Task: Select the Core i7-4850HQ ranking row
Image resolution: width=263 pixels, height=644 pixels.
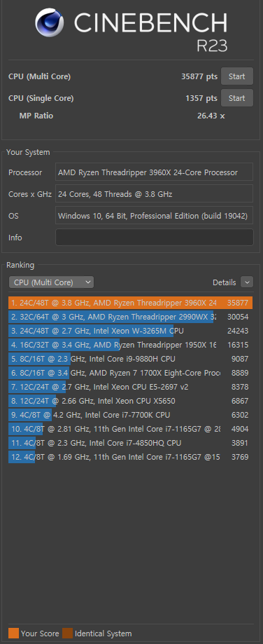Action: [x=130, y=443]
